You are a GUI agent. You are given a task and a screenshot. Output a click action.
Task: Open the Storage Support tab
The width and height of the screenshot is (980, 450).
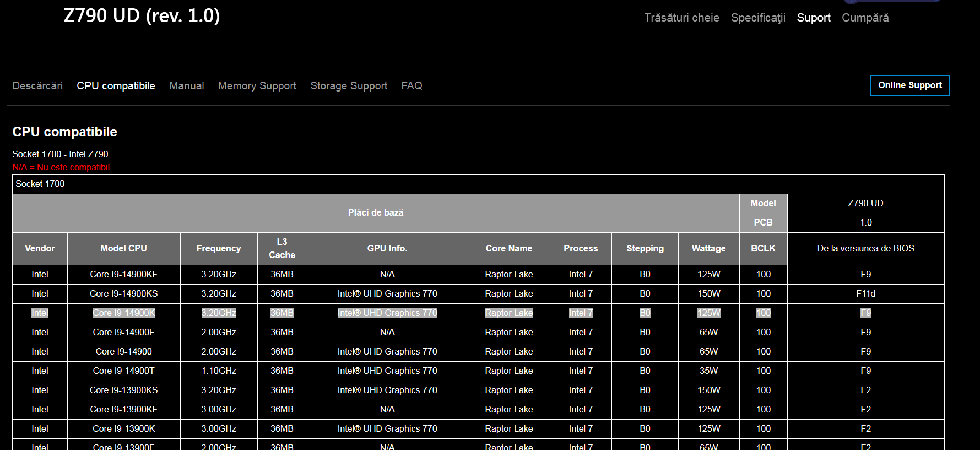click(349, 85)
